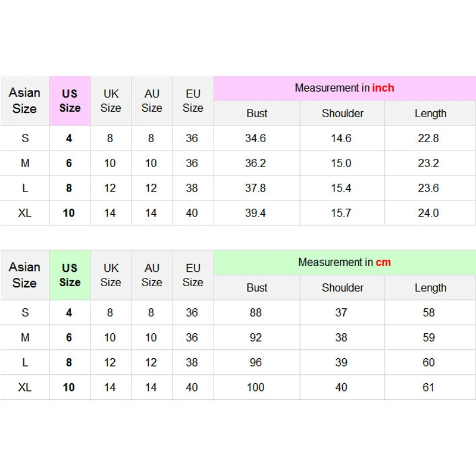Select the length value 61
The image size is (476, 476).
pyautogui.click(x=428, y=387)
